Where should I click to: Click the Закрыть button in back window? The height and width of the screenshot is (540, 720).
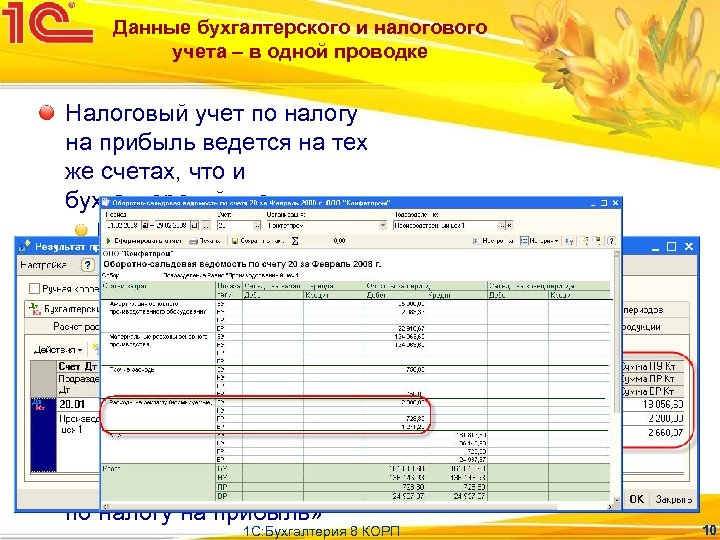[674, 499]
